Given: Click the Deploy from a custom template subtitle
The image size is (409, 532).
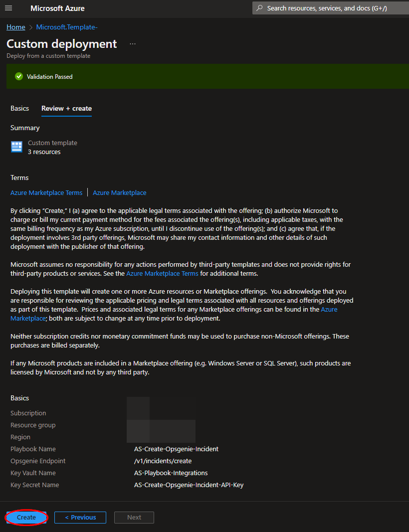Looking at the screenshot, I should pyautogui.click(x=48, y=56).
